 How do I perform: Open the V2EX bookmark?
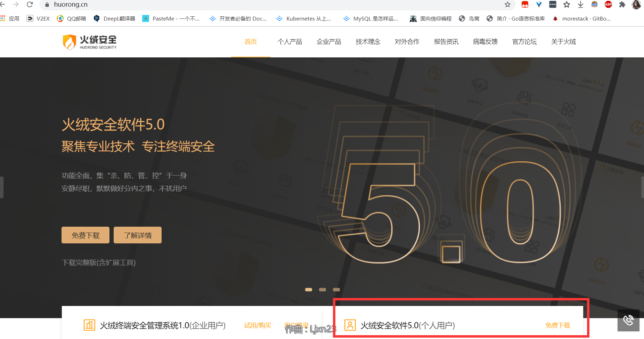38,18
